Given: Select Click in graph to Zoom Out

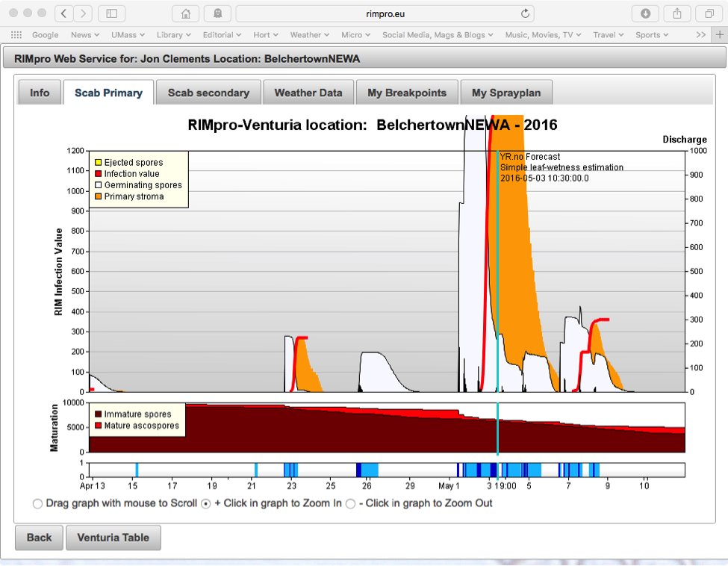Looking at the screenshot, I should pos(351,504).
